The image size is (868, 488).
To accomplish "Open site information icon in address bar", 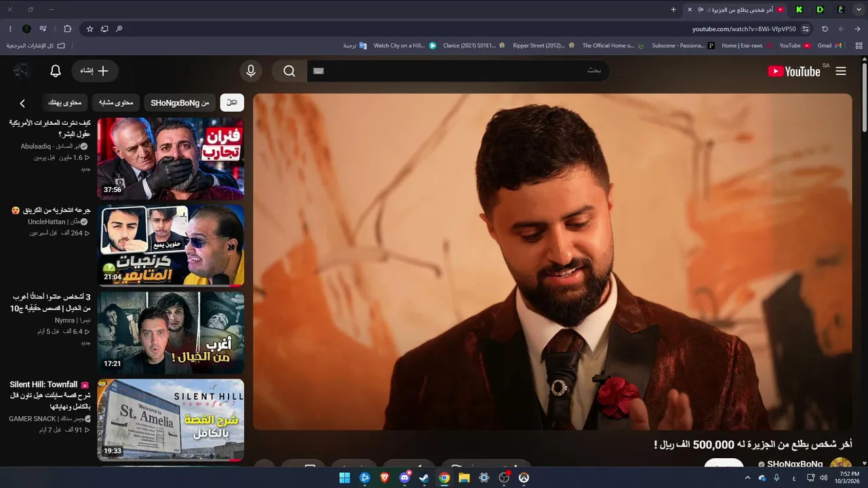I will pos(806,29).
